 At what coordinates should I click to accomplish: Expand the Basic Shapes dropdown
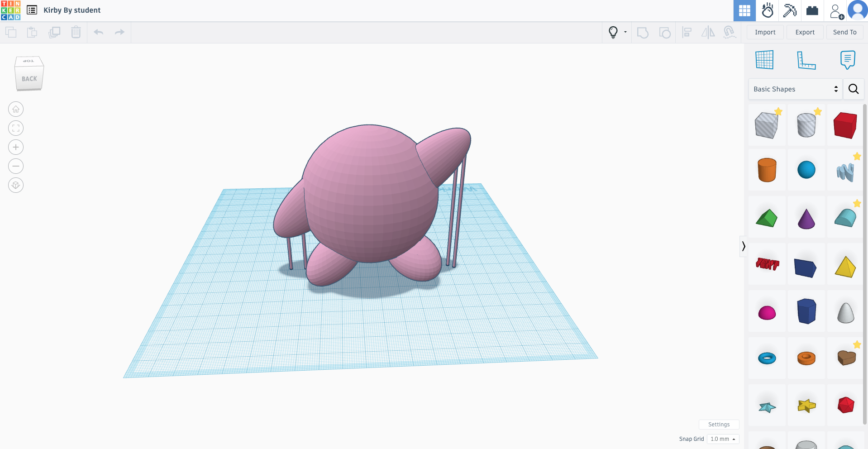795,89
